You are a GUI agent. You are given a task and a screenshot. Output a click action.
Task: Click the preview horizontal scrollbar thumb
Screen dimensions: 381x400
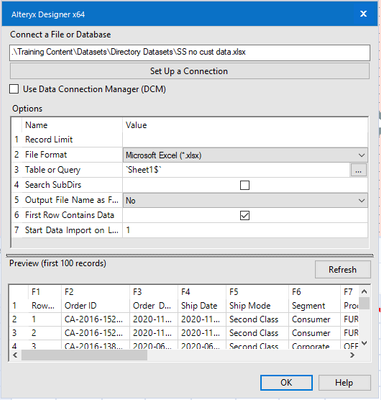84,355
